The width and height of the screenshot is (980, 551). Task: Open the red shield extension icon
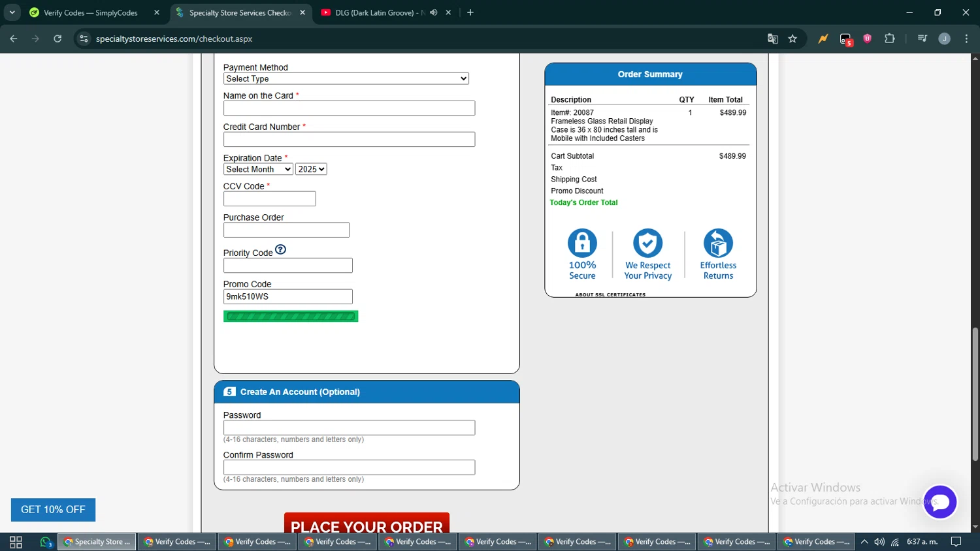point(868,39)
